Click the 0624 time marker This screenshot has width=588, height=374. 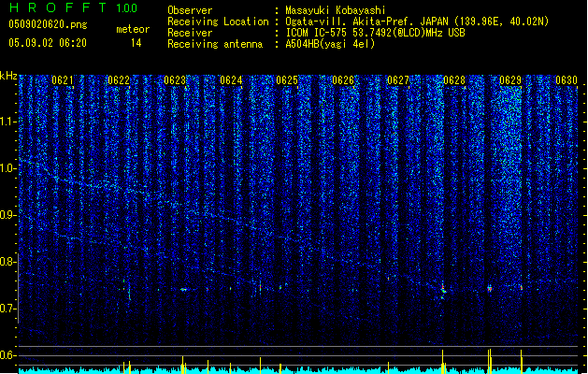[231, 80]
